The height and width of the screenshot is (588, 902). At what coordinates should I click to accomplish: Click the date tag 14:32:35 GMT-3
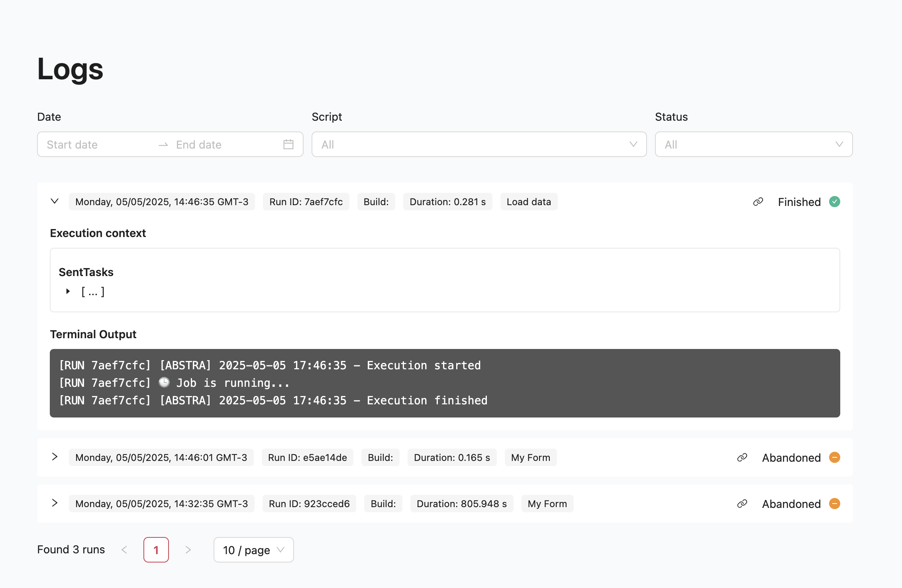(x=162, y=504)
